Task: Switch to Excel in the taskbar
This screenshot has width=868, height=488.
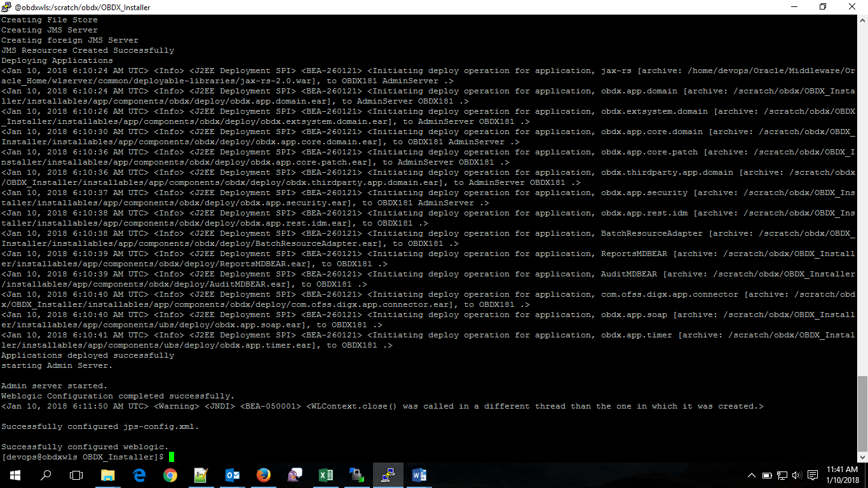Action: click(325, 475)
